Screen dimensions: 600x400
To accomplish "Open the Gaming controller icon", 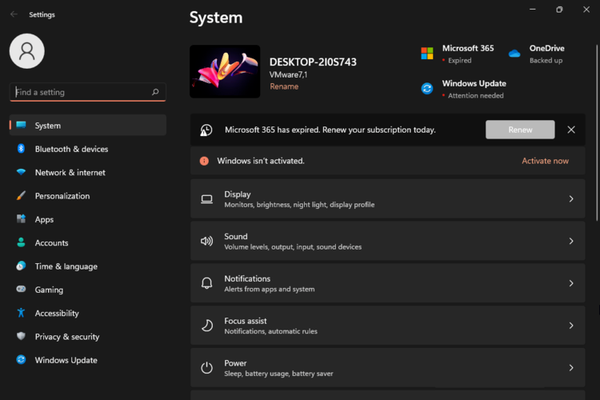I will (21, 290).
